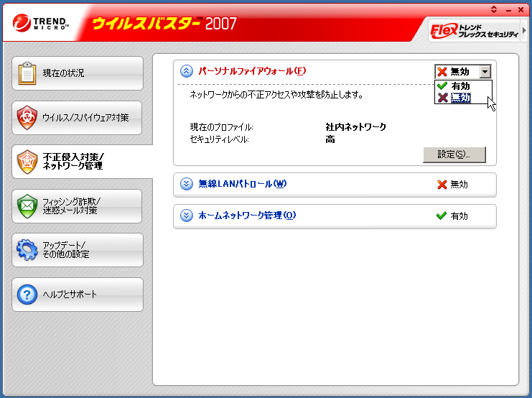
Task: Click the spider web shield icon in sidebar
Action: pos(27,162)
